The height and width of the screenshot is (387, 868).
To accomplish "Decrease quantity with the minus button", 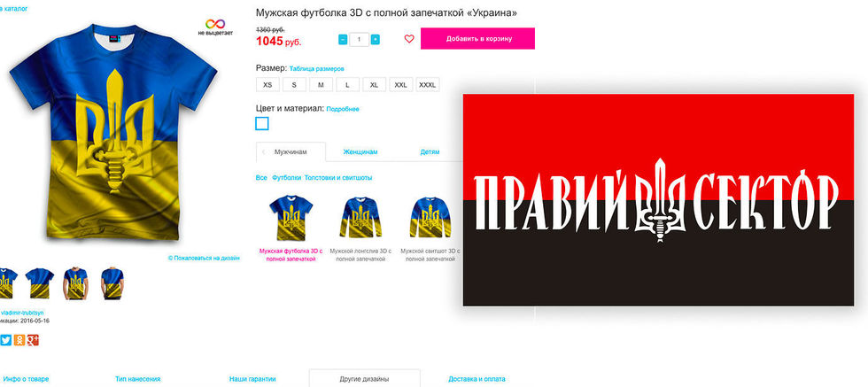I will (x=343, y=39).
